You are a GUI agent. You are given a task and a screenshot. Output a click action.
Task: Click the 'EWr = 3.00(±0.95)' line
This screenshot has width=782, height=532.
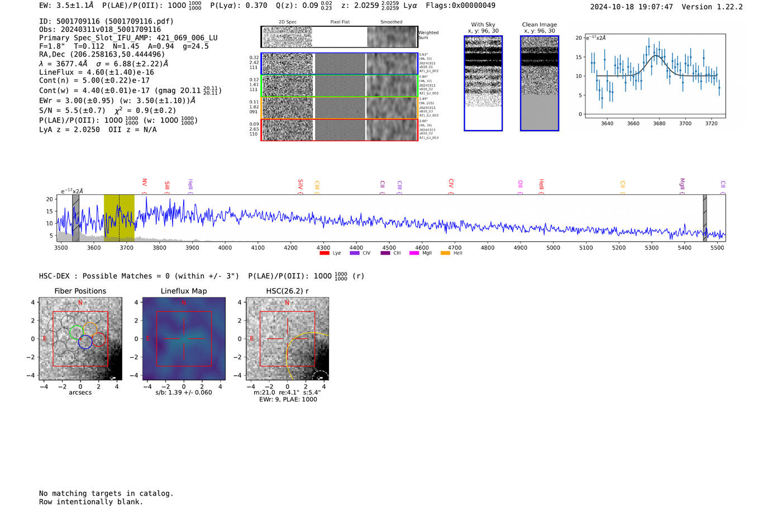(x=117, y=101)
